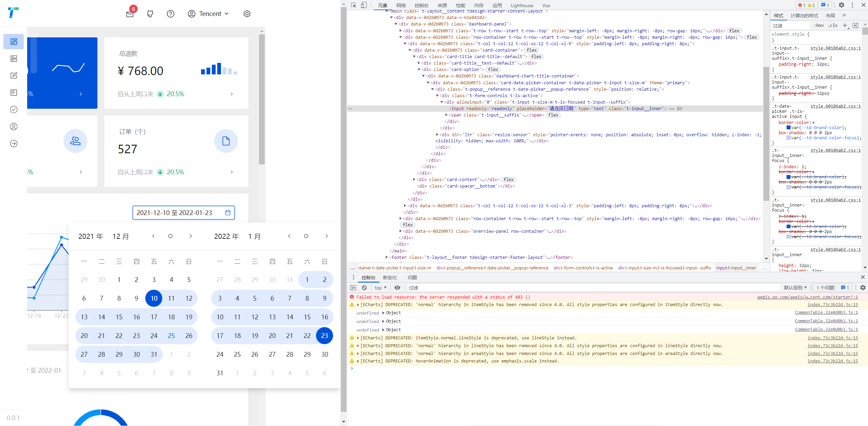Activate the inspect-element picker in DevTools
This screenshot has height=426, width=868.
[x=353, y=5]
